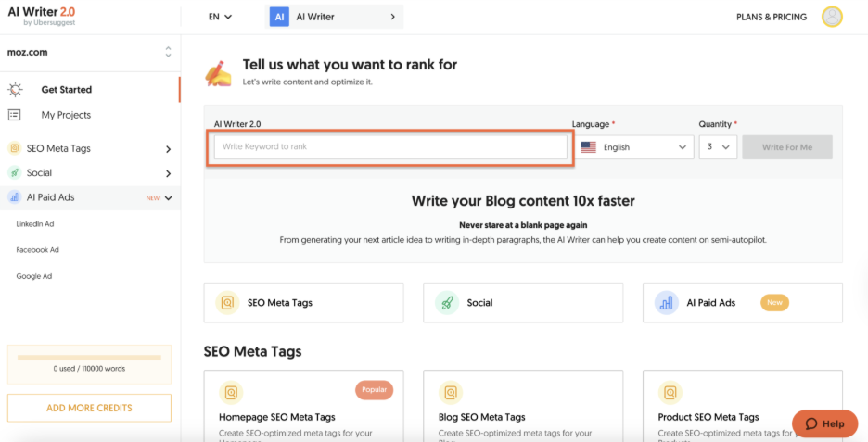Open the English language dropdown
Image resolution: width=868 pixels, height=442 pixels.
[635, 147]
